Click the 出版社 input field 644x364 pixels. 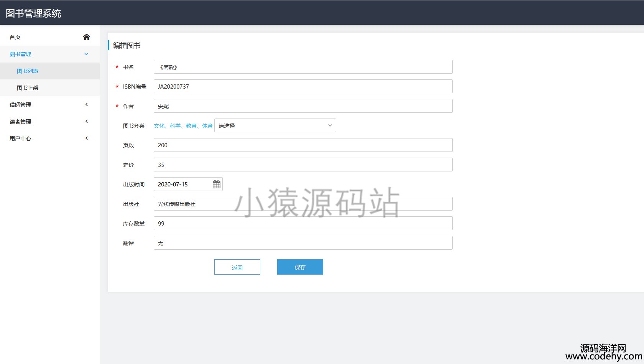pos(303,204)
